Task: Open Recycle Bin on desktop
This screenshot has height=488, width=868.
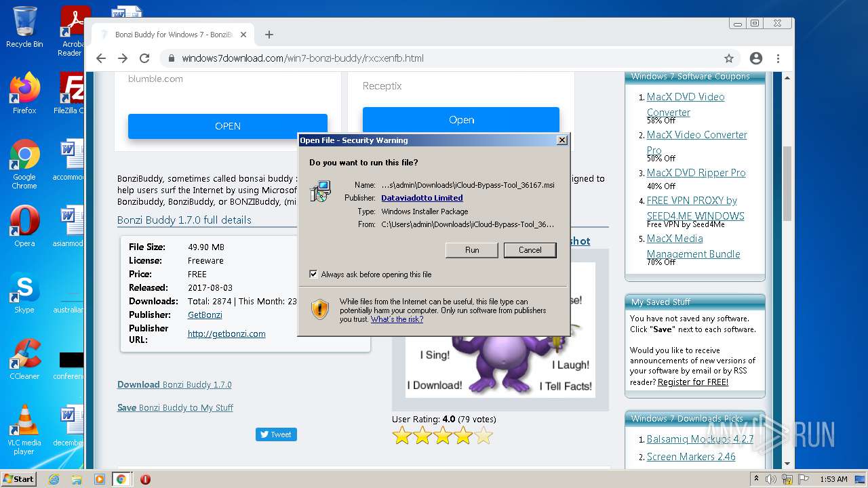Action: click(24, 27)
